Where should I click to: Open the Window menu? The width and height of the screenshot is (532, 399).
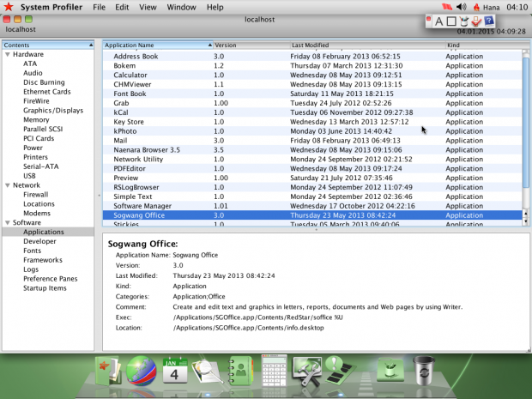(x=181, y=7)
